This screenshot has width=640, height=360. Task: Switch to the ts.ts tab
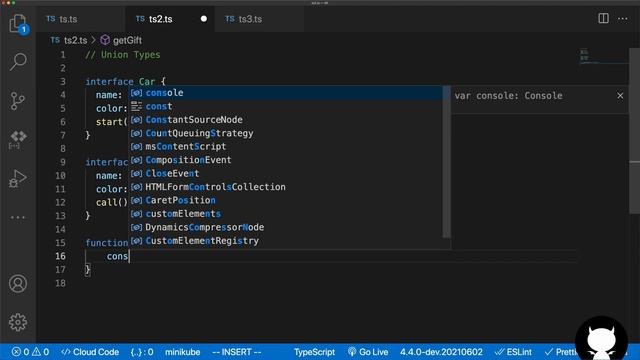click(x=80, y=19)
